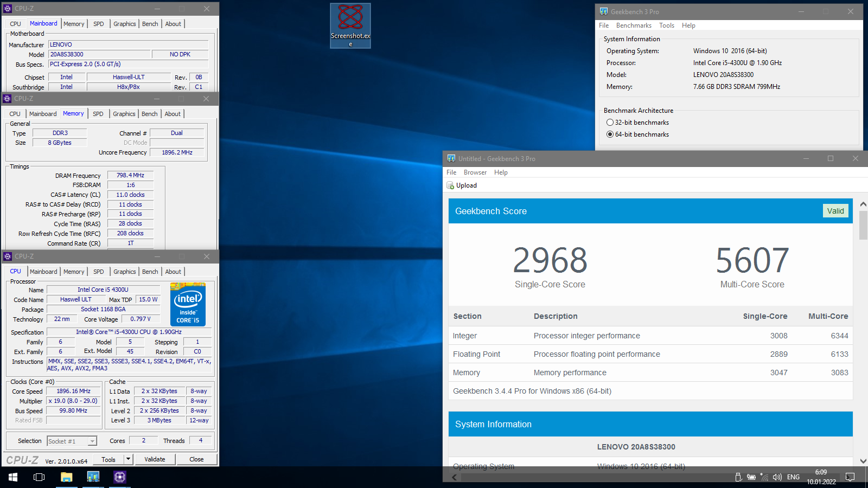Click scroll left arrow in Geekbench results
Image resolution: width=868 pixels, height=488 pixels.
(x=454, y=477)
